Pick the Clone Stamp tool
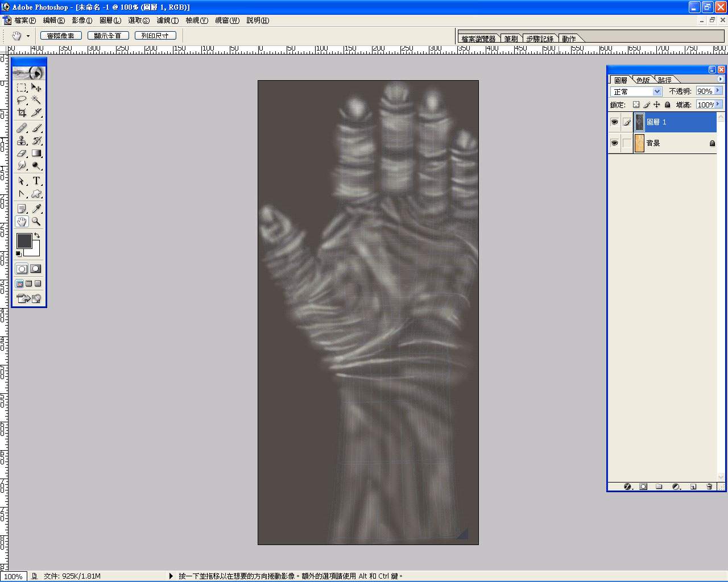This screenshot has width=728, height=582. (22, 141)
